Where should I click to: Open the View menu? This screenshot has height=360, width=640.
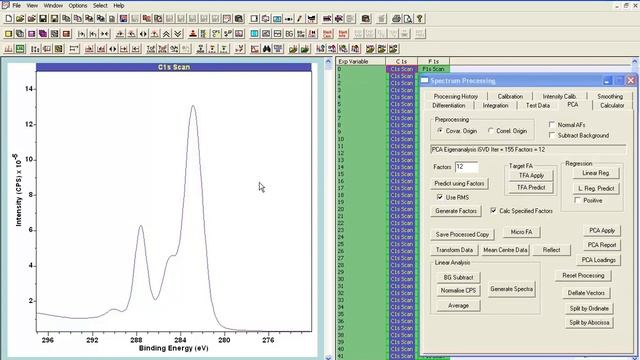[32, 5]
